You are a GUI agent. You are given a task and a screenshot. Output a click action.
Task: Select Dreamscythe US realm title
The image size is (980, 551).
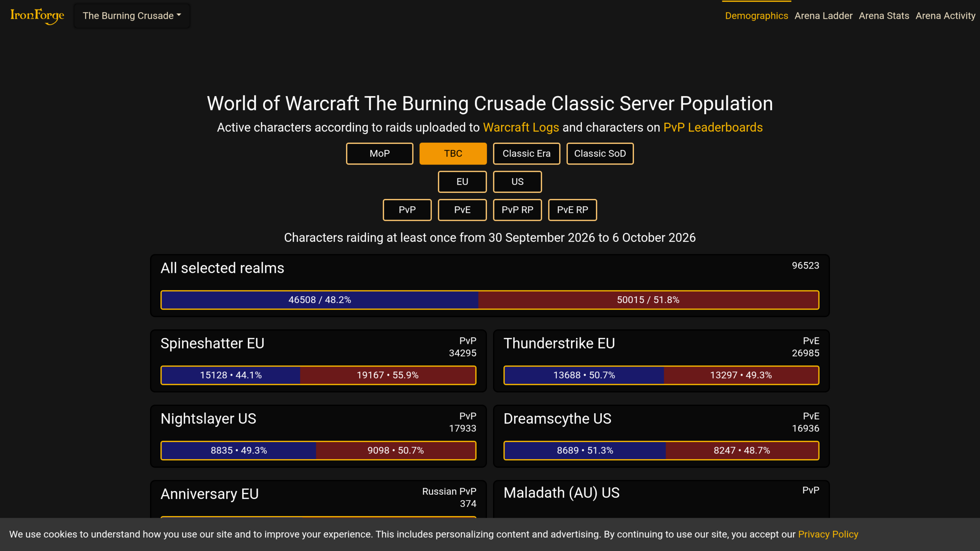557,419
